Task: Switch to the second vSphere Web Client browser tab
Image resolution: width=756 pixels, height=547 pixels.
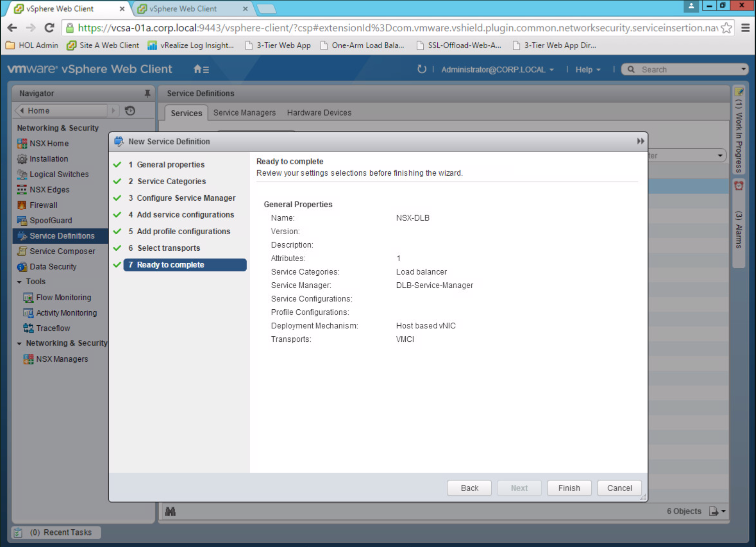Action: 193,9
